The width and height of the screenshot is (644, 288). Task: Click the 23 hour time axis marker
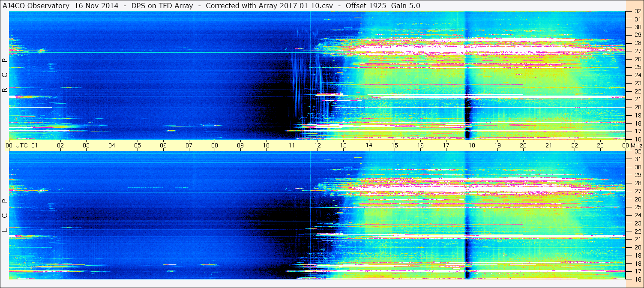pos(600,145)
